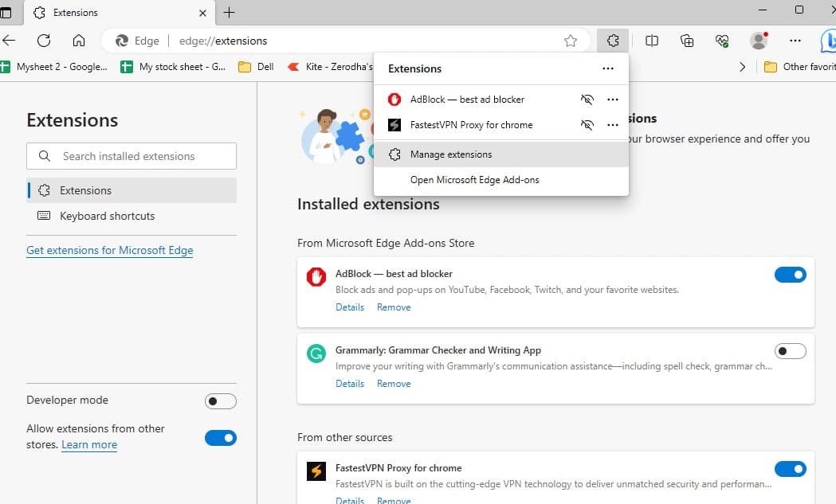
Task: Open Get extensions for Microsoft Edge link
Action: (x=109, y=250)
